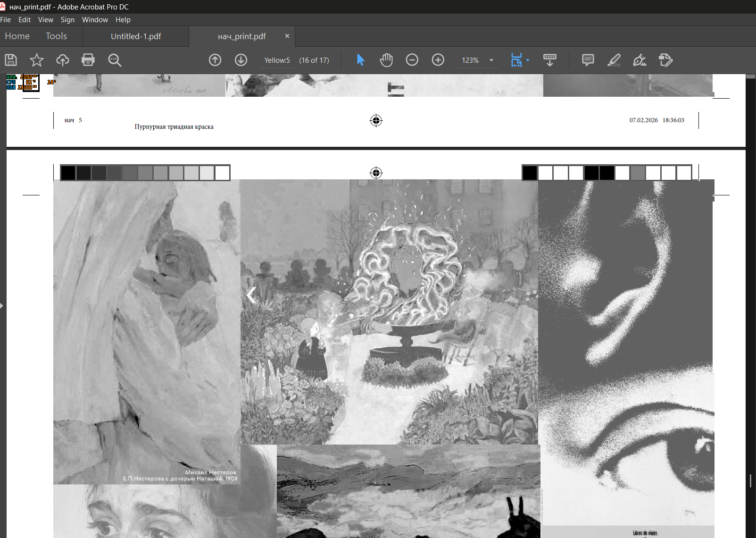The image size is (756, 538).
Task: Click the stamp share icon
Action: tap(665, 60)
